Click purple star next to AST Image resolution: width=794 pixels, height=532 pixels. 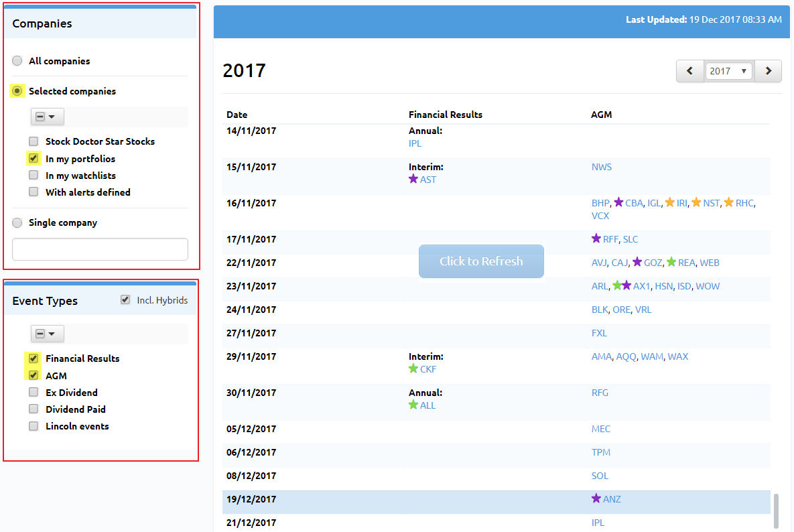pos(413,179)
